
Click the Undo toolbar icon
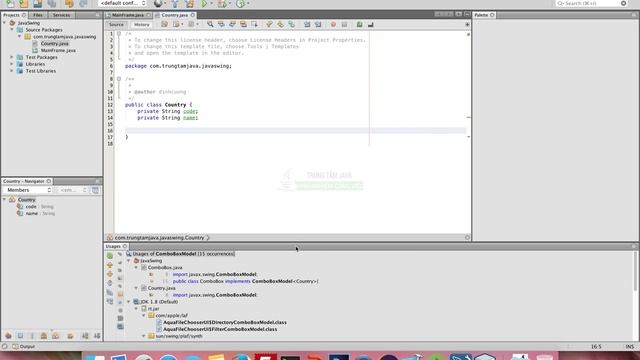[69, 4]
